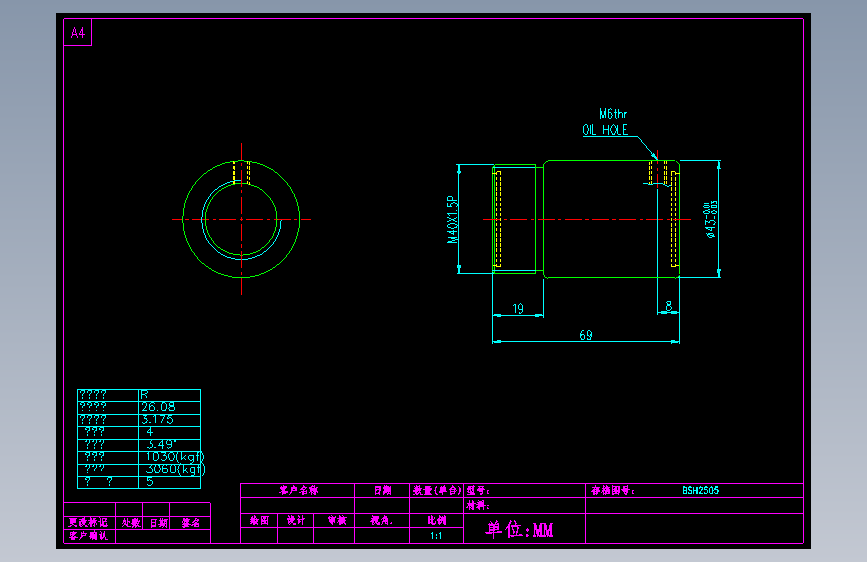Click the A4 sheet size label
Screen dimensions: 867x562
tap(78, 33)
